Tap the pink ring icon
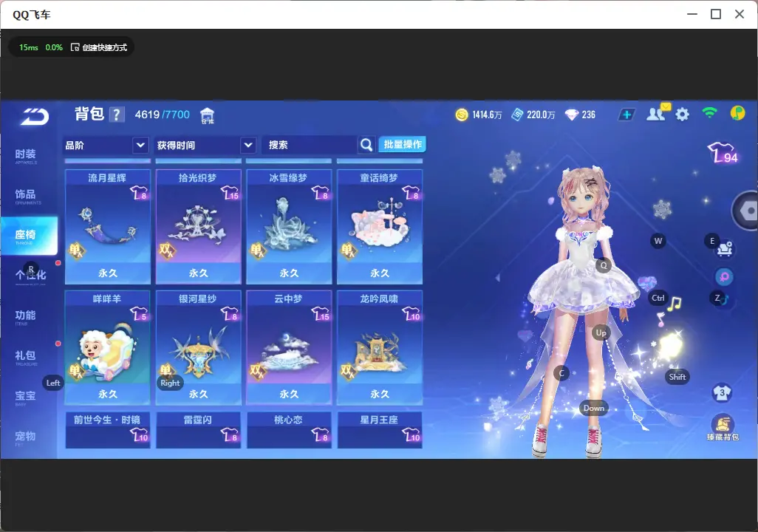The image size is (758, 532). tap(724, 276)
